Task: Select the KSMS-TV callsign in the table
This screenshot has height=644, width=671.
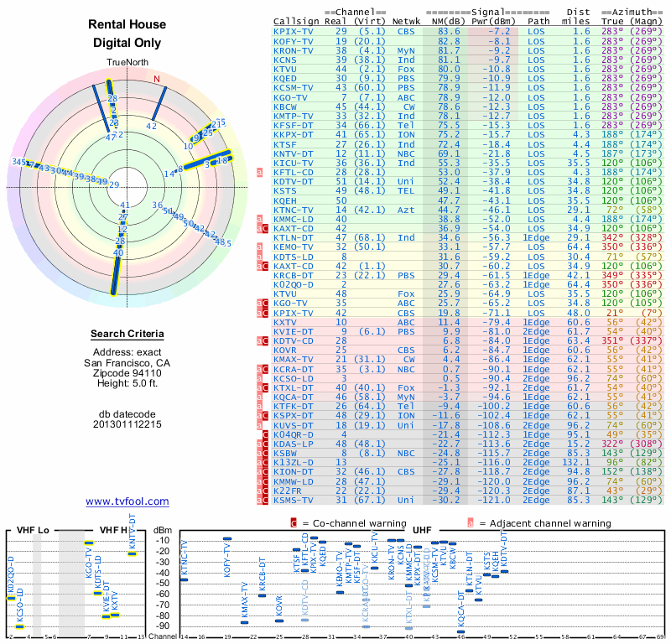Action: point(293,501)
